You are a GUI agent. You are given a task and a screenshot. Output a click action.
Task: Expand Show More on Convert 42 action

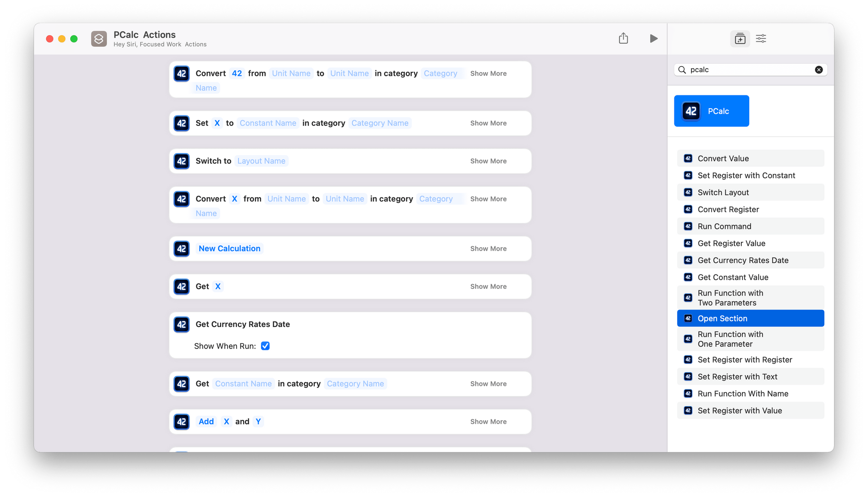coord(488,73)
